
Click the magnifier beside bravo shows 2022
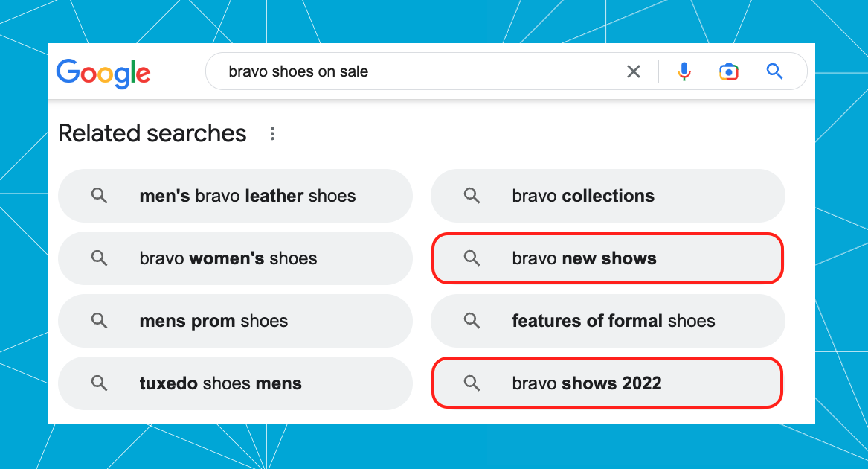[x=472, y=383]
